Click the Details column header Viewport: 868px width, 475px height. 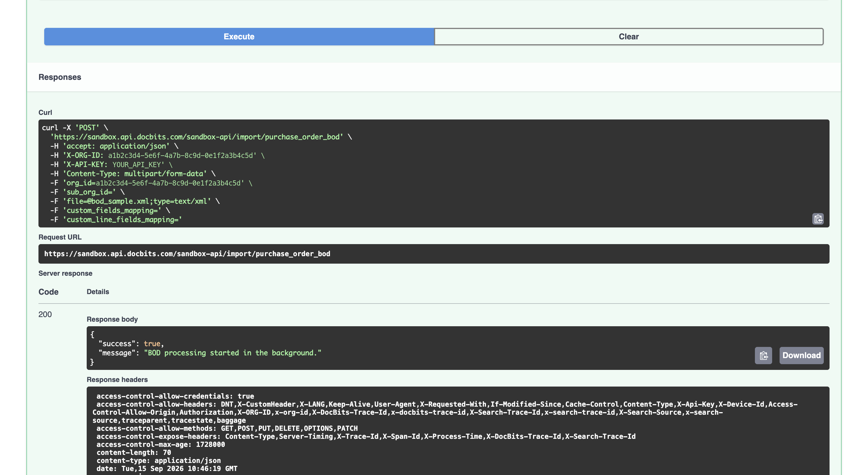(98, 292)
